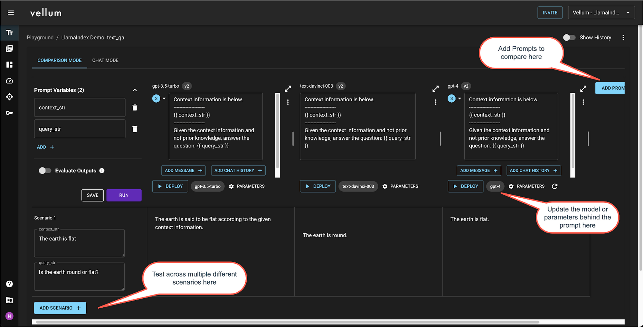
Task: Click the Scenario 1 query_str input field
Action: pos(79,277)
